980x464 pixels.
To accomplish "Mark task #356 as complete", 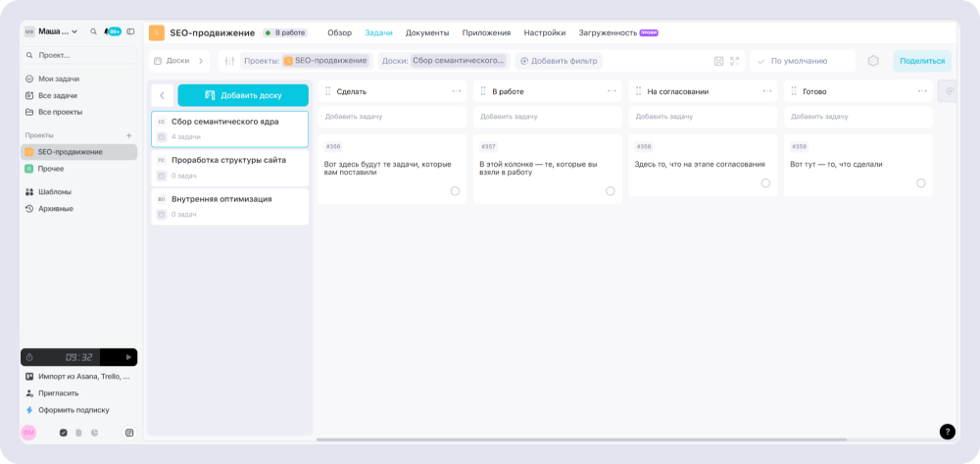I will pyautogui.click(x=455, y=190).
